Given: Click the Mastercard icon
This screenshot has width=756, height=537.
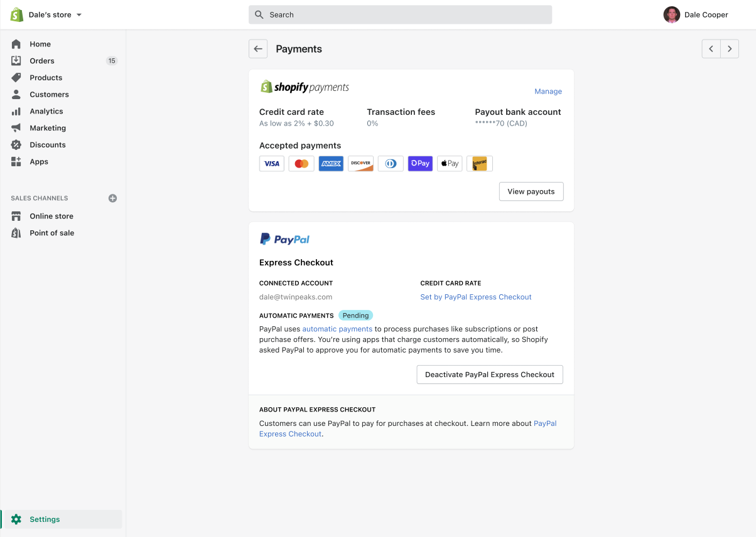Looking at the screenshot, I should pos(301,164).
